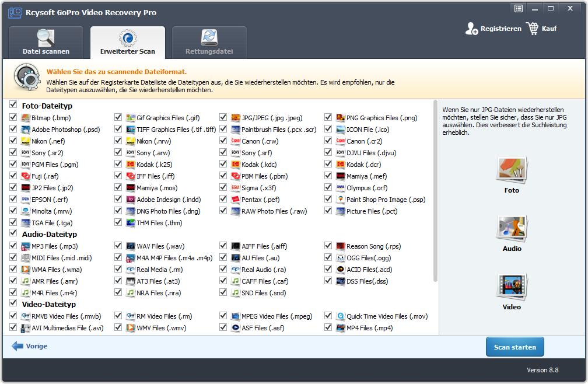Toggle the Sony (.arw) checkbox

(118, 152)
